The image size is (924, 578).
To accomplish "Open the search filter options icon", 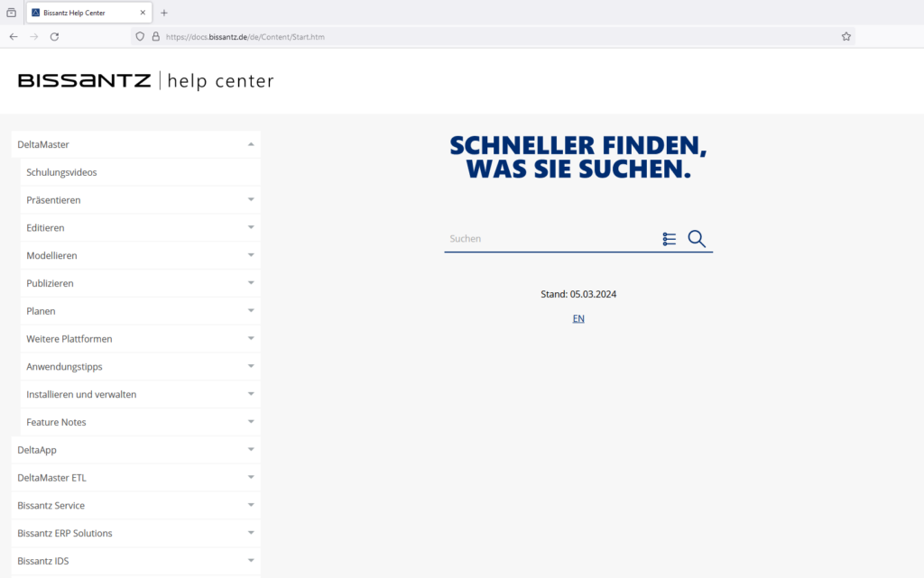I will coord(669,238).
